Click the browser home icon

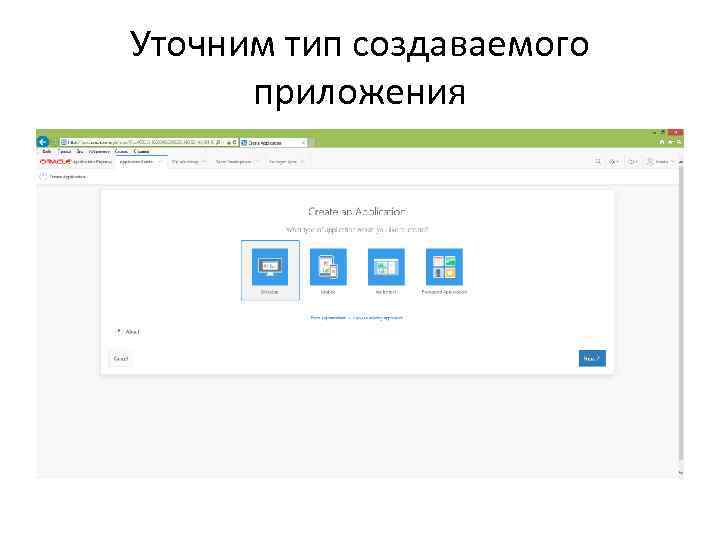coord(662,142)
